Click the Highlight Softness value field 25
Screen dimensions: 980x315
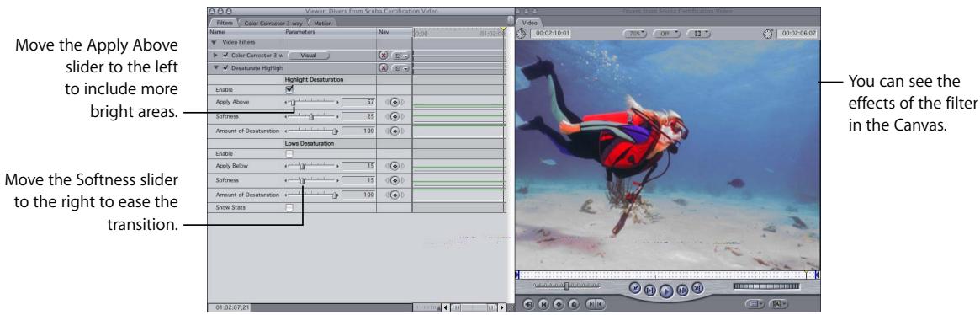359,116
